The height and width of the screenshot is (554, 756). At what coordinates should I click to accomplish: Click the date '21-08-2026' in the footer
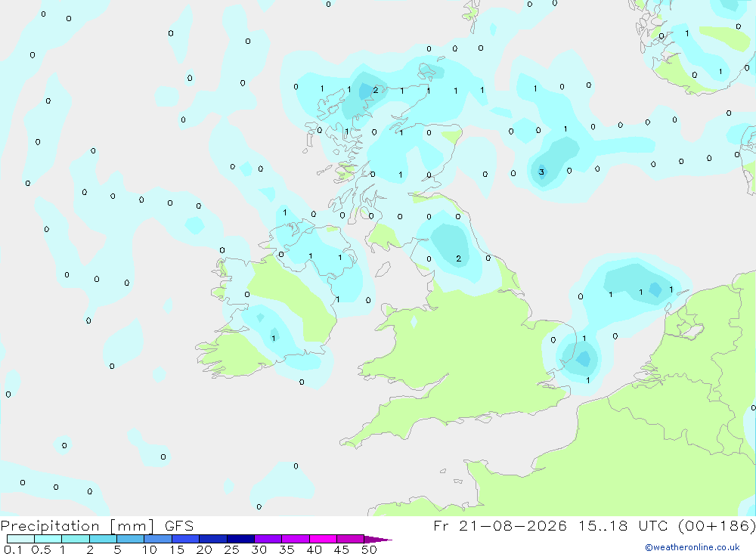coord(513,525)
